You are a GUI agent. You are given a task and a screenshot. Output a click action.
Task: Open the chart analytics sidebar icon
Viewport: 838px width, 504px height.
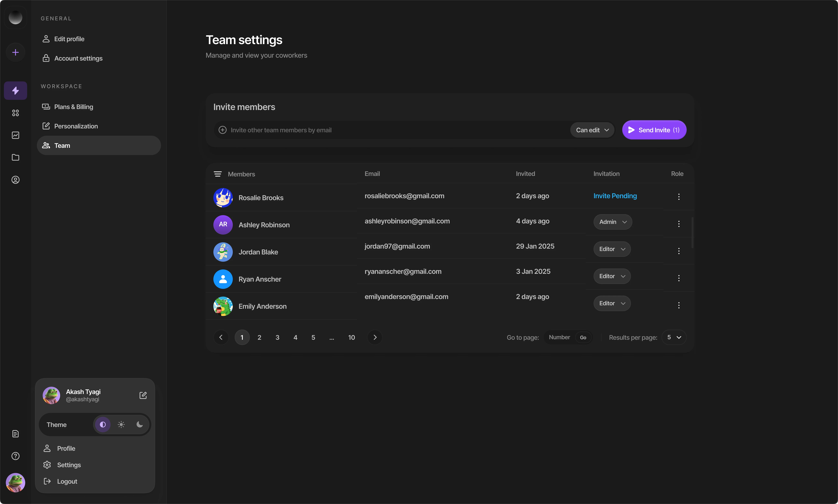tap(15, 135)
